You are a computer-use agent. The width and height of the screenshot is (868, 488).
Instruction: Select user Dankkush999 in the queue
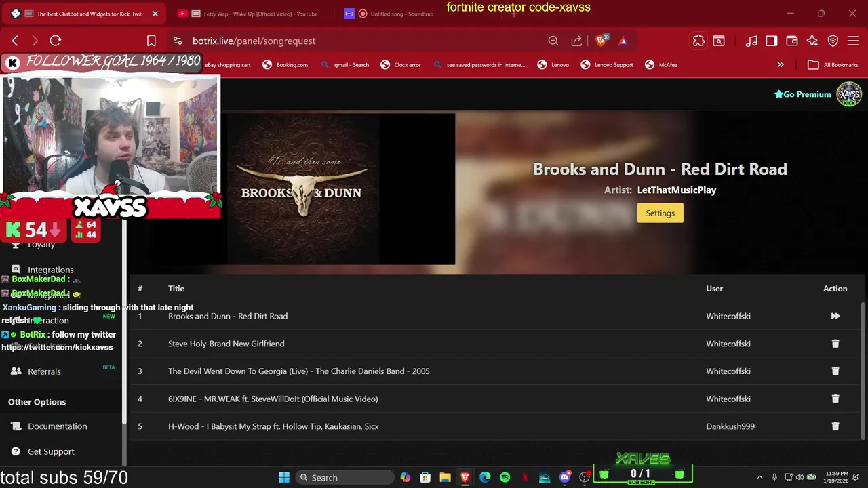pyautogui.click(x=730, y=426)
